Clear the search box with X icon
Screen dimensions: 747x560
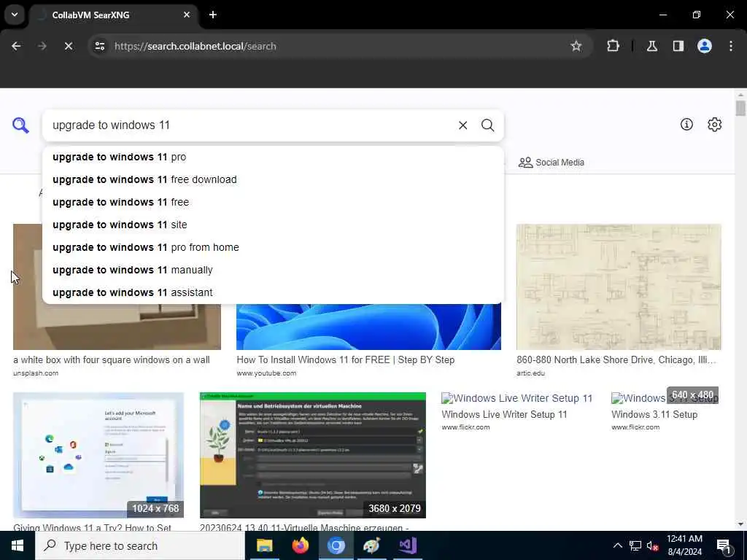tap(462, 125)
